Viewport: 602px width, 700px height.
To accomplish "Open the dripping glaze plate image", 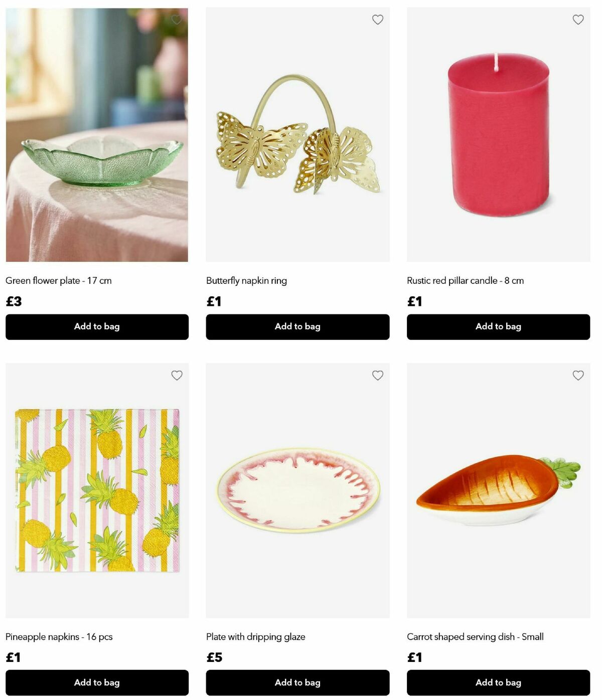I will [x=297, y=490].
